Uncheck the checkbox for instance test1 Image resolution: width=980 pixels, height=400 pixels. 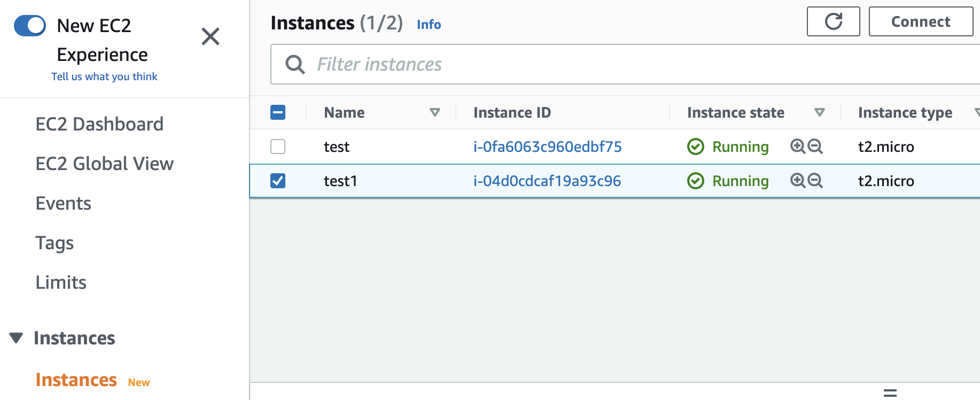coord(278,181)
